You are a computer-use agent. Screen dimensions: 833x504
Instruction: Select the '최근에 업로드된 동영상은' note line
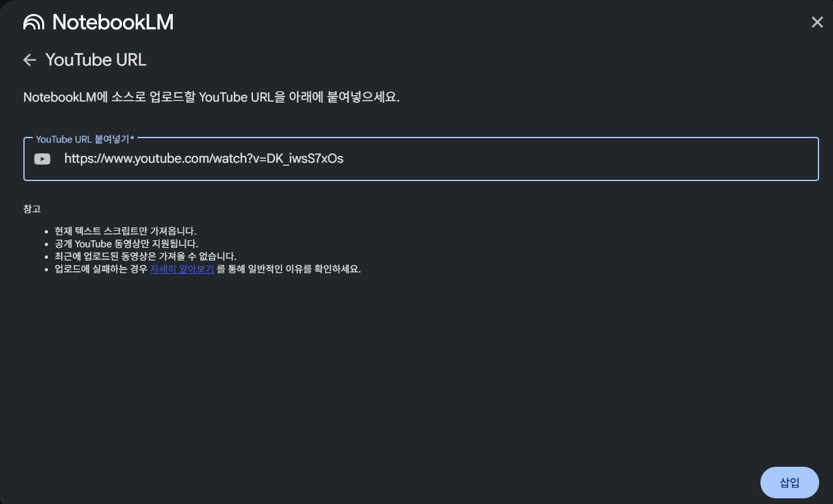[146, 256]
